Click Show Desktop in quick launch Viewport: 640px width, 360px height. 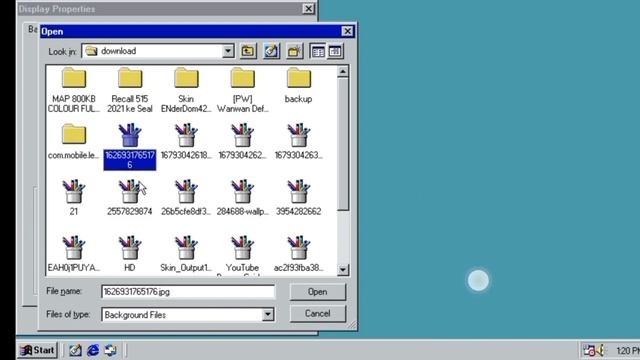pos(75,350)
